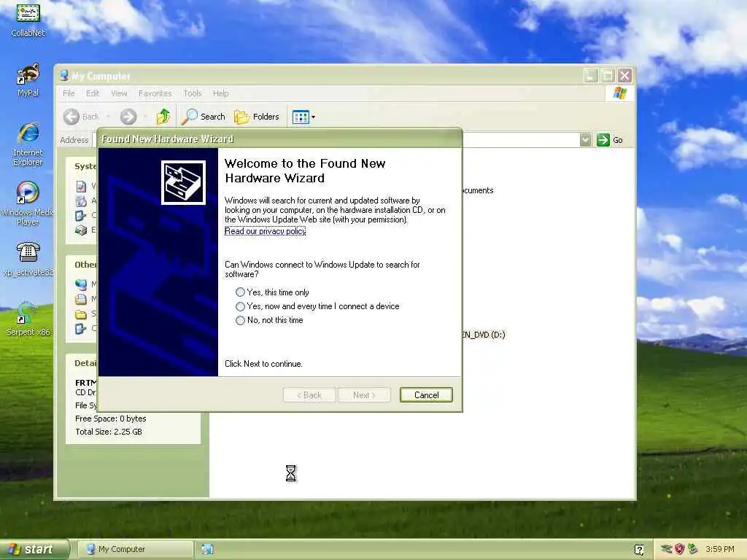Screen dimensions: 747x560
Task: Click the Safely Remove Hardware tray icon
Action: pyautogui.click(x=693, y=549)
